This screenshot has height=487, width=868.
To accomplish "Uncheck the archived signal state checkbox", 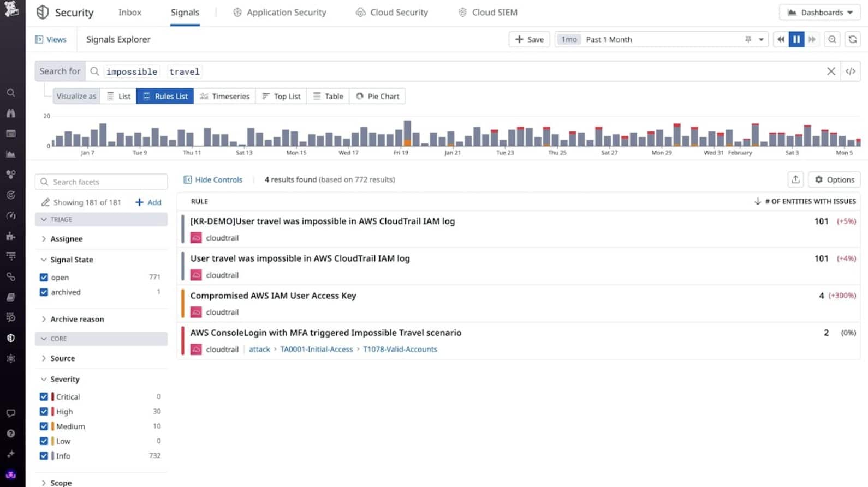I will tap(44, 292).
